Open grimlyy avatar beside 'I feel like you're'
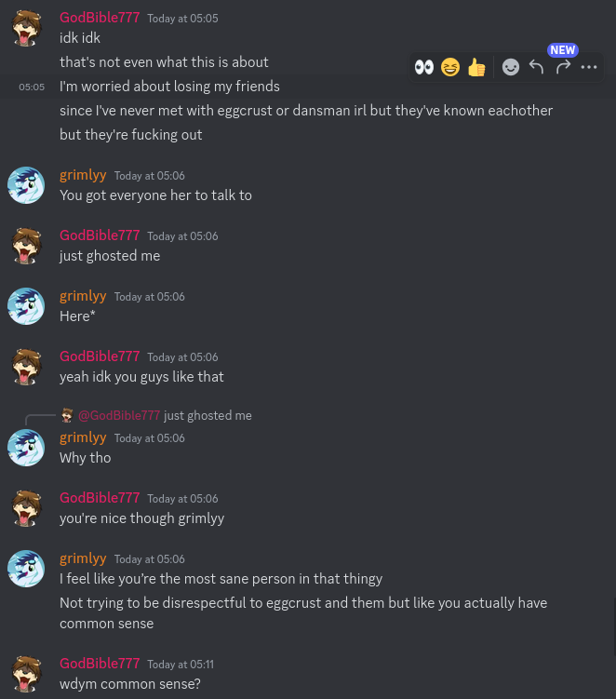 26,569
